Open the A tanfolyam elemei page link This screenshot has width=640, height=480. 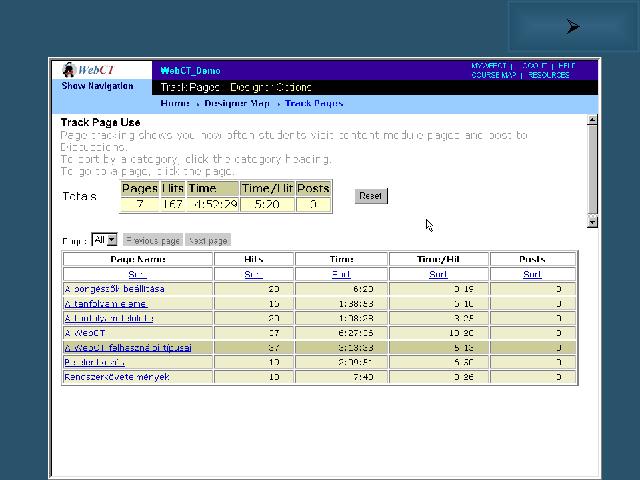pos(106,304)
